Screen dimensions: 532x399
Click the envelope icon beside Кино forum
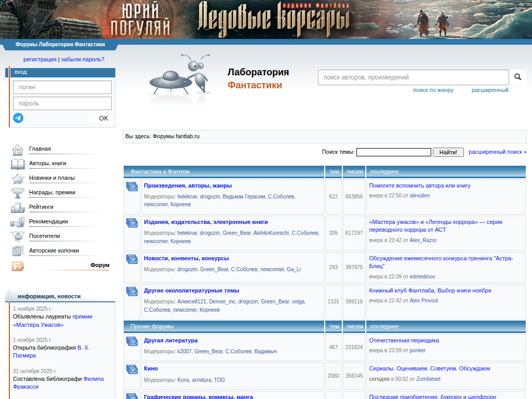(x=132, y=369)
